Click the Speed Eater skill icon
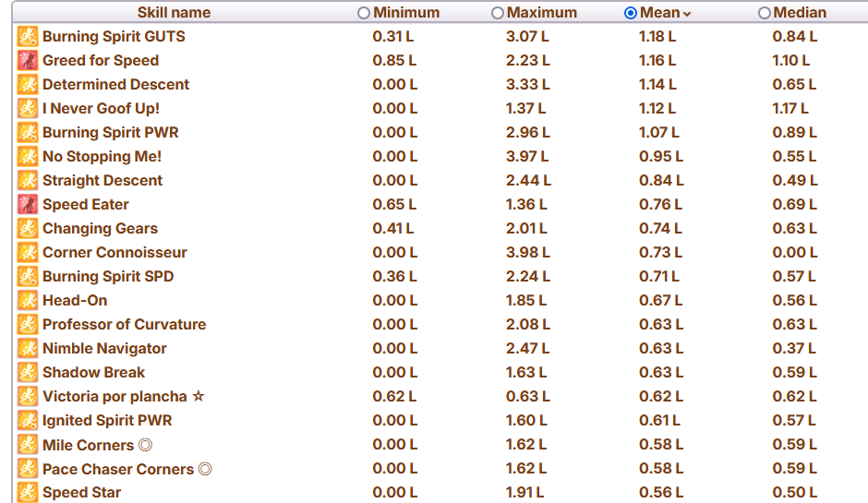This screenshot has height=503, width=868. click(x=28, y=204)
